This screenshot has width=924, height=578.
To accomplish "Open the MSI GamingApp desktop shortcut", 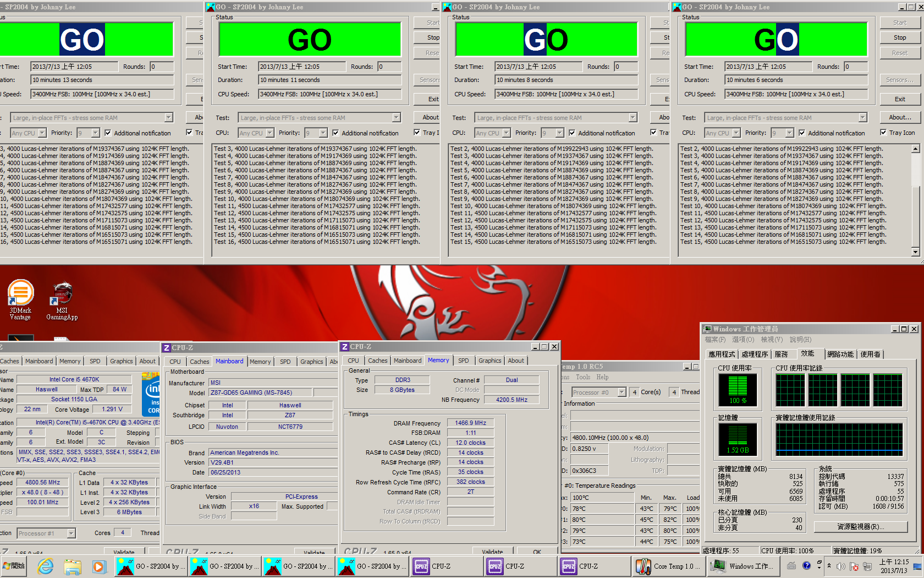I will pos(62,301).
